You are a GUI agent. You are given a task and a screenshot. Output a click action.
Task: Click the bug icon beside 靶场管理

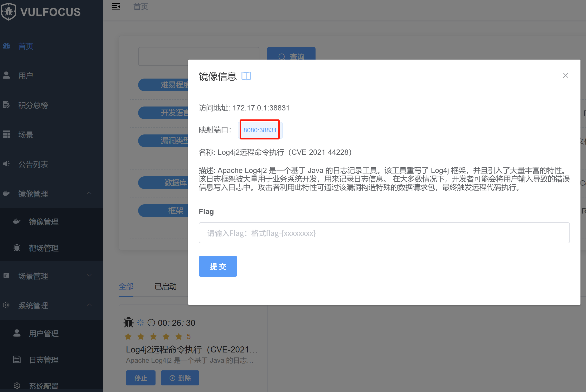(17, 248)
